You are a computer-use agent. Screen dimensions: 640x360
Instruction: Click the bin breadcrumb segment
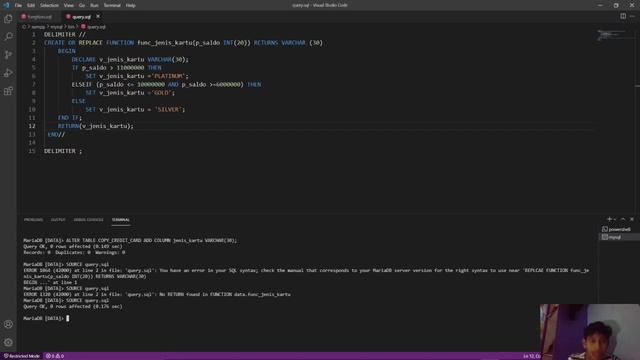click(x=71, y=27)
